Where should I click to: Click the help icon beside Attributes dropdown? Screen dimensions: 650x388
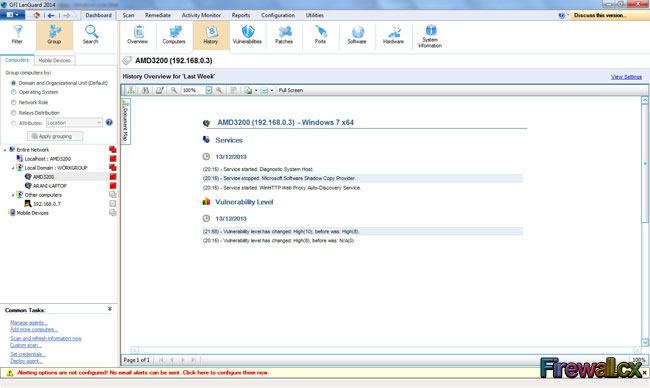(109, 122)
